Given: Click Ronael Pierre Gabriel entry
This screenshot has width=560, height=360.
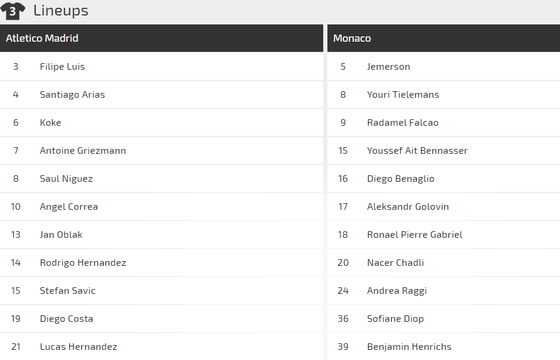Looking at the screenshot, I should click(x=414, y=235).
